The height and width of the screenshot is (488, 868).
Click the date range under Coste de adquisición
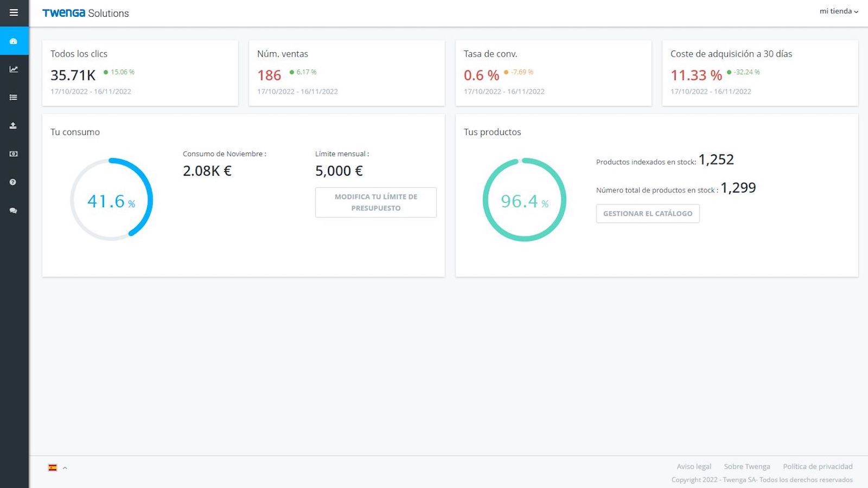coord(711,92)
